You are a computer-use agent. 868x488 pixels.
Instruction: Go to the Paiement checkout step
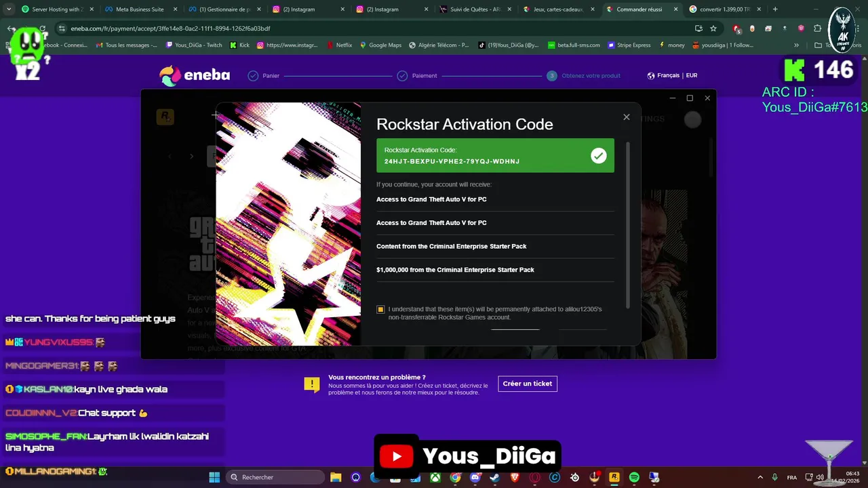[417, 76]
